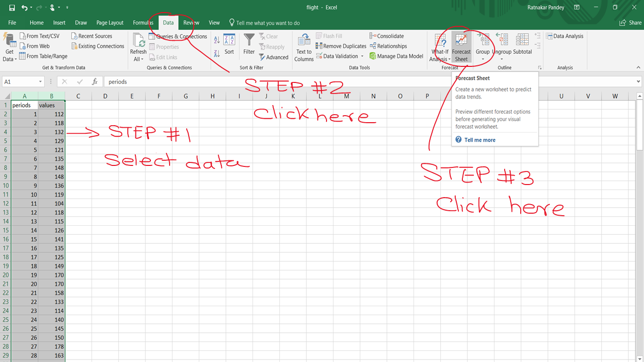
Task: Click the Relationships icon
Action: pyautogui.click(x=388, y=46)
